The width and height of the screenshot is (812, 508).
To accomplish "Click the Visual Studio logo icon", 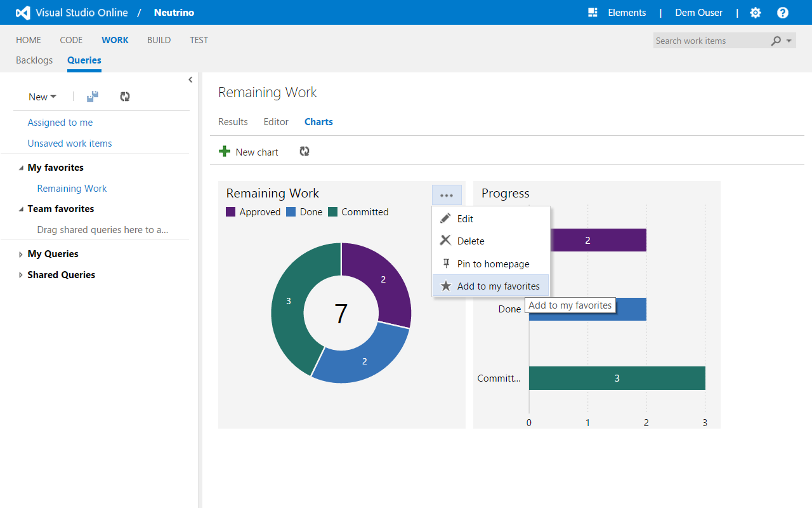I will click(23, 13).
